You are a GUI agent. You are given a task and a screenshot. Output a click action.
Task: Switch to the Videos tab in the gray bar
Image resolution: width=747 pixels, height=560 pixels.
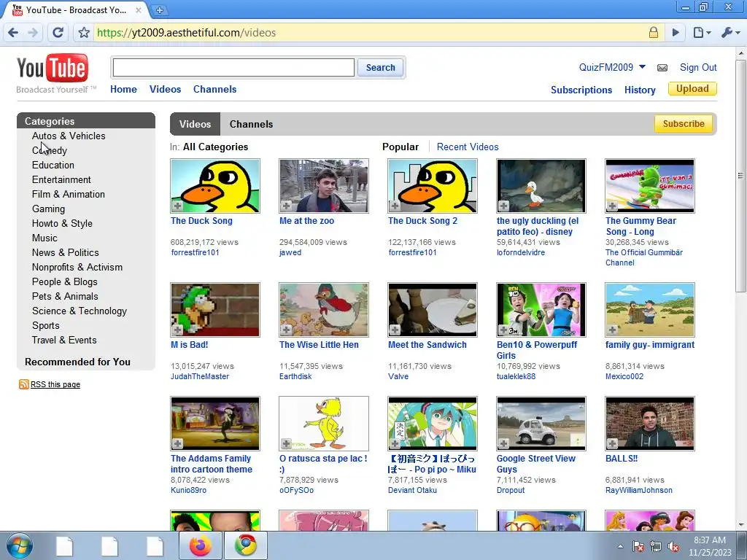click(195, 124)
